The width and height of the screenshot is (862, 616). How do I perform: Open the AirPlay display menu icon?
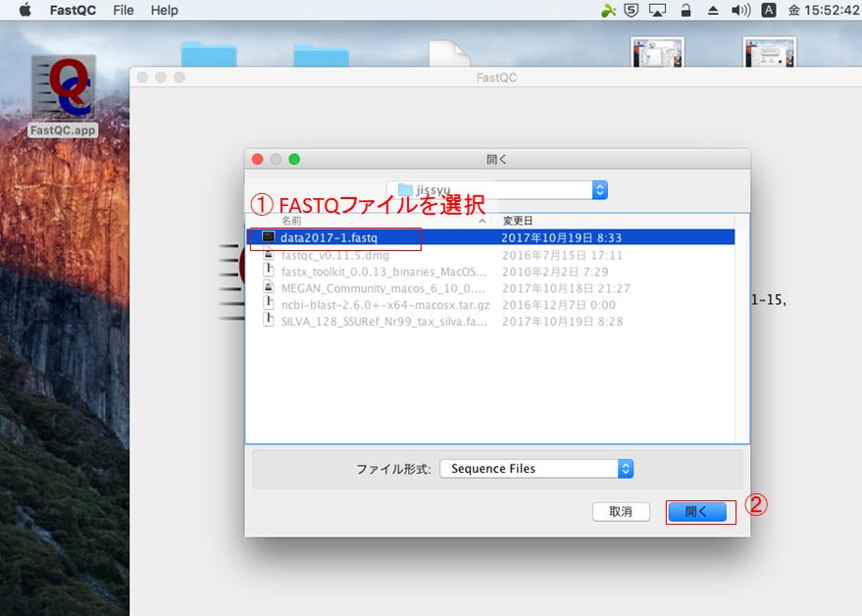(657, 10)
